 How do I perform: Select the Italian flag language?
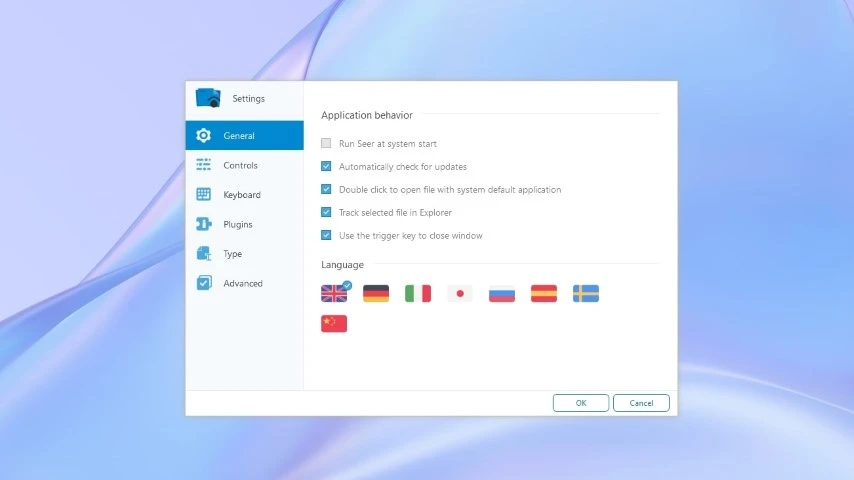(418, 294)
